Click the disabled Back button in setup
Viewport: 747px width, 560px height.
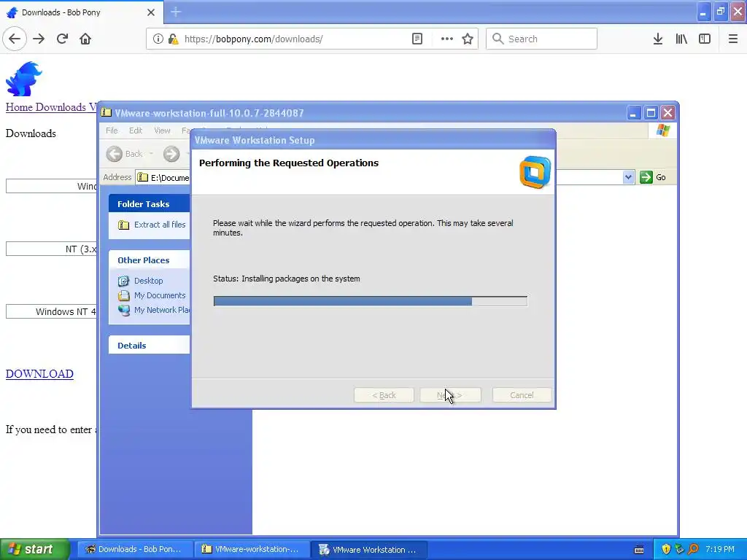[x=384, y=395]
